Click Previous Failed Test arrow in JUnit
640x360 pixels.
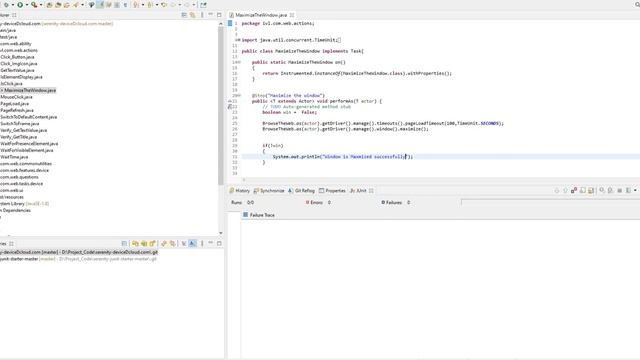565,191
